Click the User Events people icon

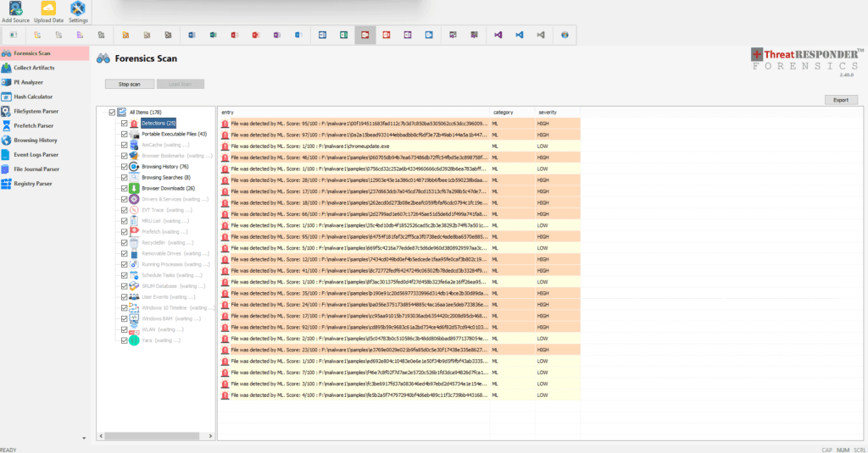tap(134, 297)
